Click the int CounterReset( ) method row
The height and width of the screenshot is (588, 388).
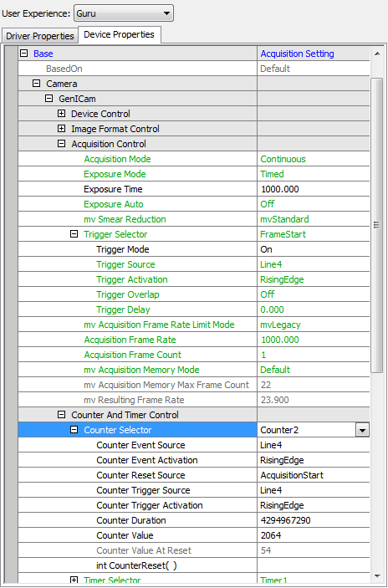[x=194, y=565]
